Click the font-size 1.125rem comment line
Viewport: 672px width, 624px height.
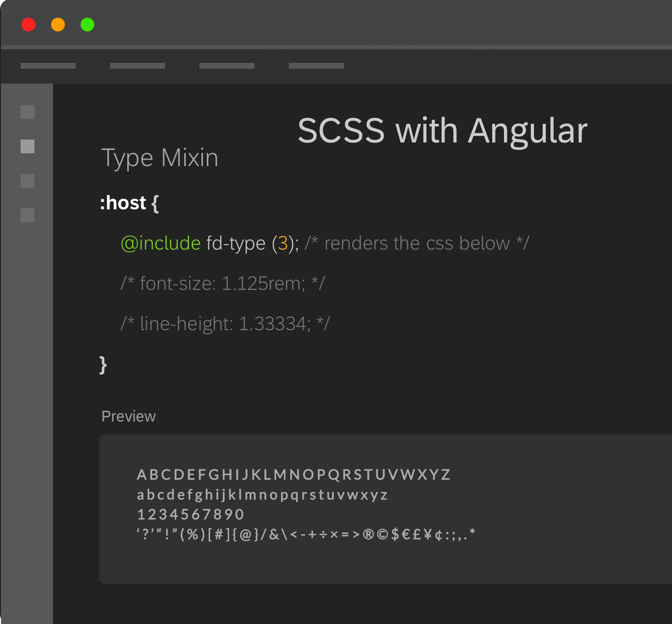pyautogui.click(x=223, y=284)
